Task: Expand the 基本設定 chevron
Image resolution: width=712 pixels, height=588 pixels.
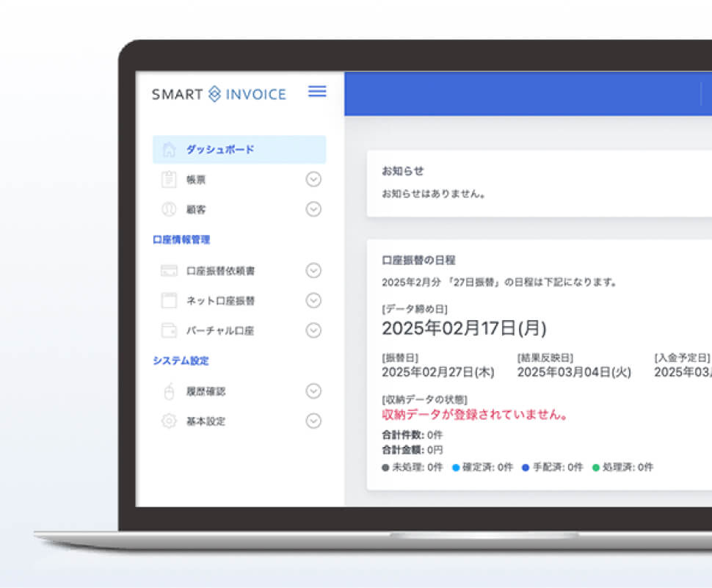Action: (x=313, y=421)
